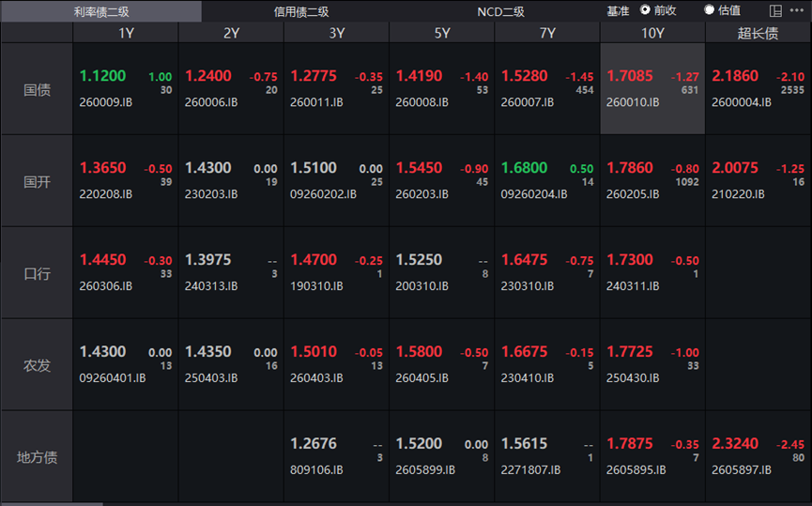The image size is (812, 506).
Task: Open the more options ellipsis menu
Action: (x=796, y=10)
